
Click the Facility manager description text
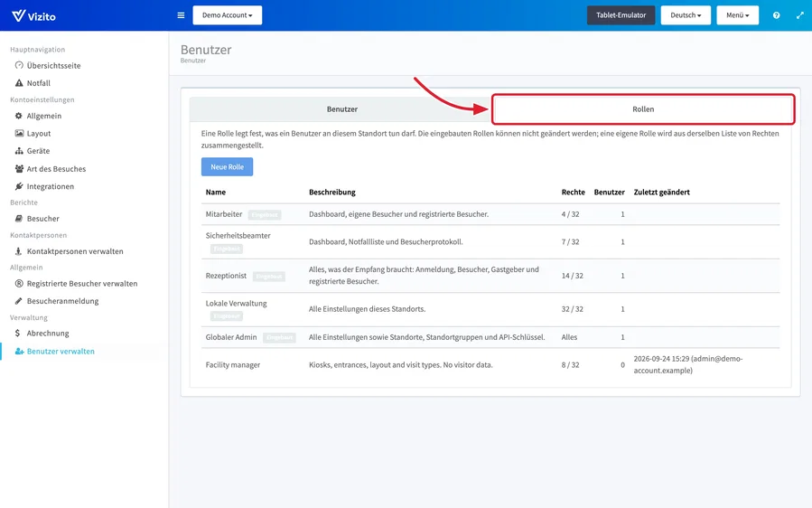401,364
